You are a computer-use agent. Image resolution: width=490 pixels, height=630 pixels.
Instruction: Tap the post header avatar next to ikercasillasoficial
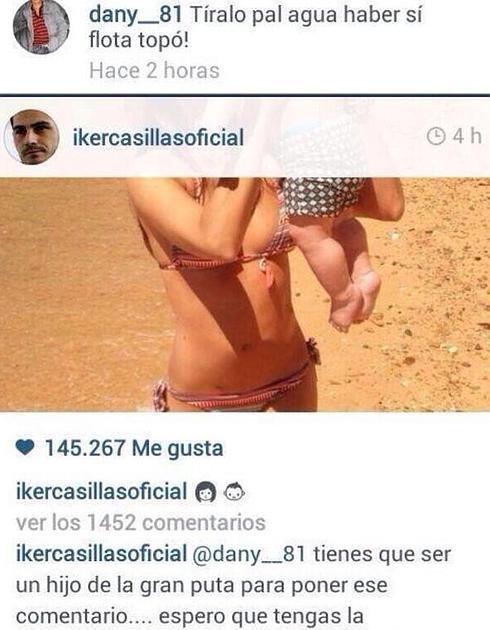point(32,137)
